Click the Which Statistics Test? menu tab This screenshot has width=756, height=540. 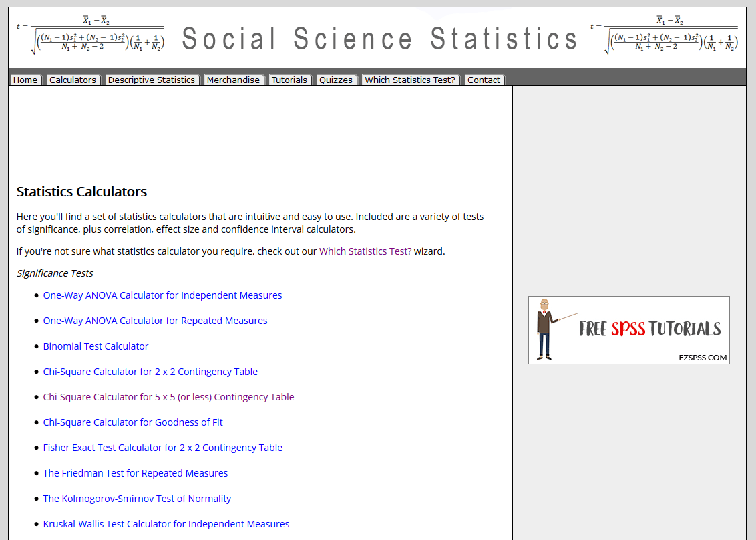click(x=410, y=80)
